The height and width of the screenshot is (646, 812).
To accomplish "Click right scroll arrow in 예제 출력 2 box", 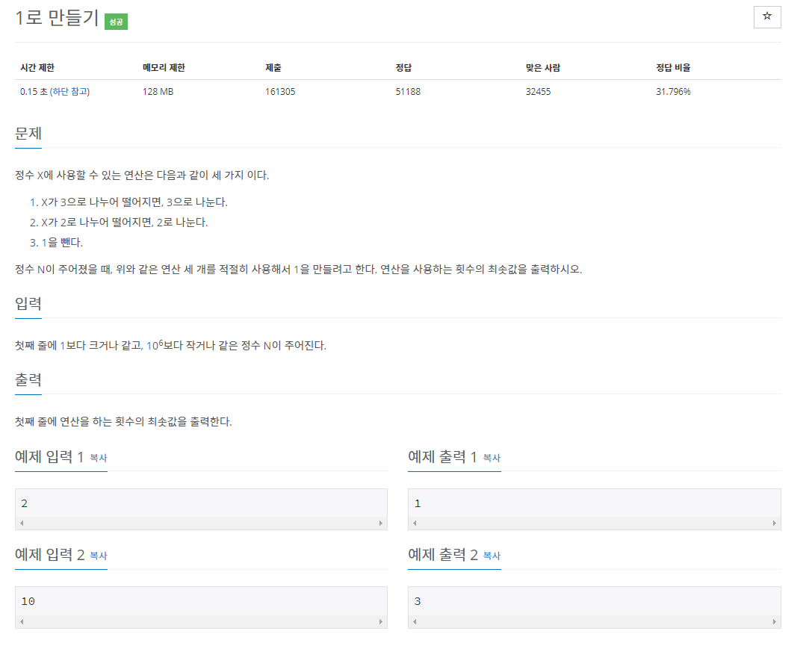I will tap(774, 621).
